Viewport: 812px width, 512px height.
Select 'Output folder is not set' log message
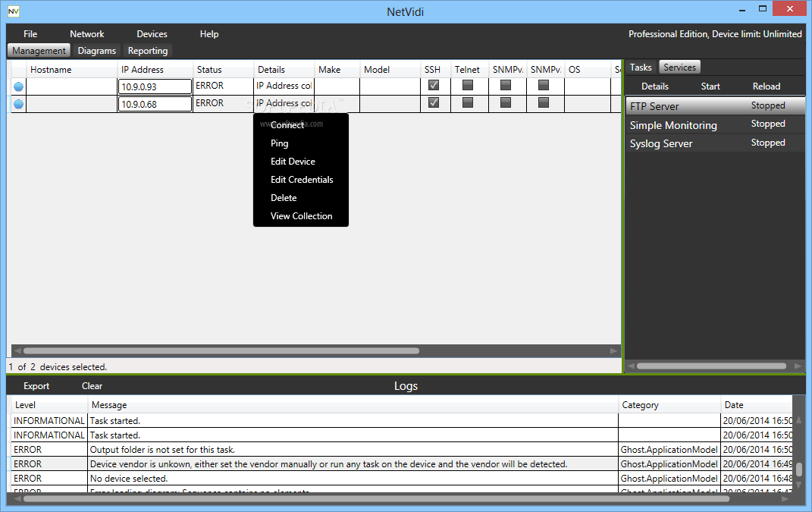tap(162, 450)
